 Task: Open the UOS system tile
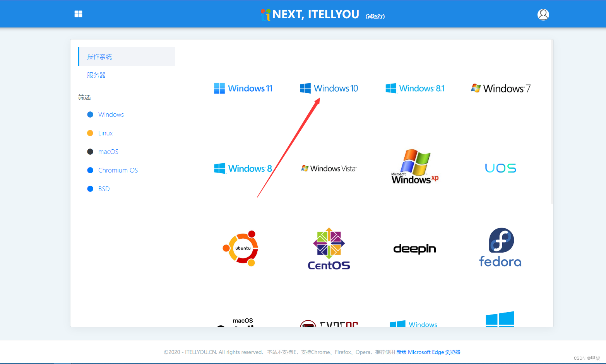(501, 168)
